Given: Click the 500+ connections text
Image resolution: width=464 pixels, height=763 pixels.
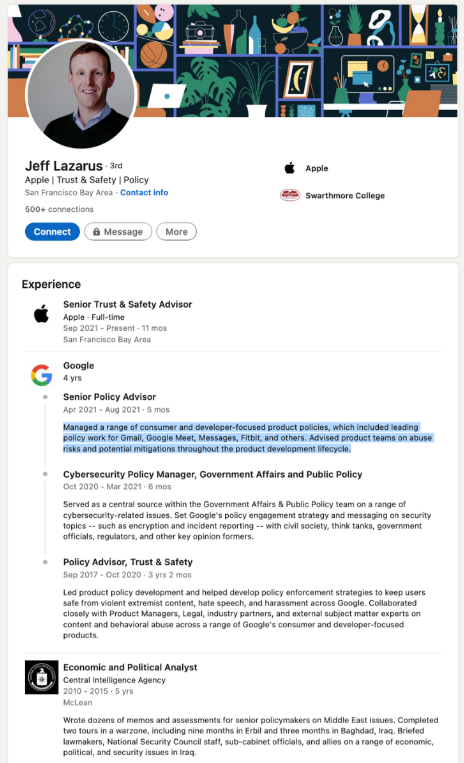Looking at the screenshot, I should click(59, 209).
